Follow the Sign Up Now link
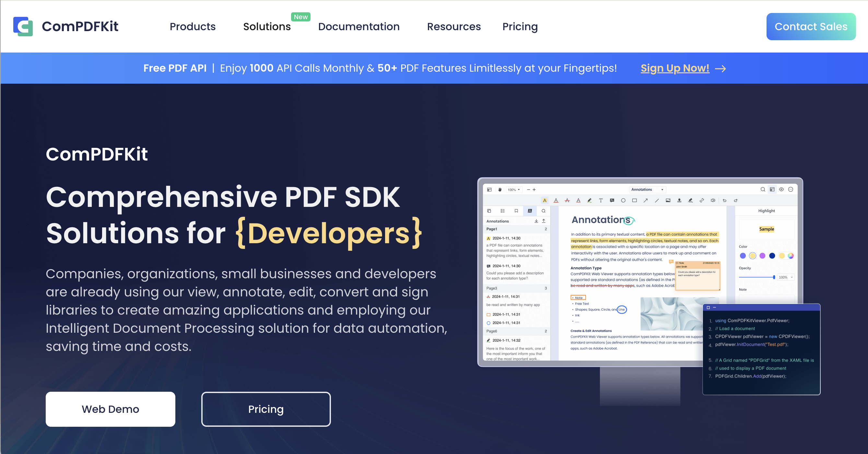 pyautogui.click(x=674, y=68)
